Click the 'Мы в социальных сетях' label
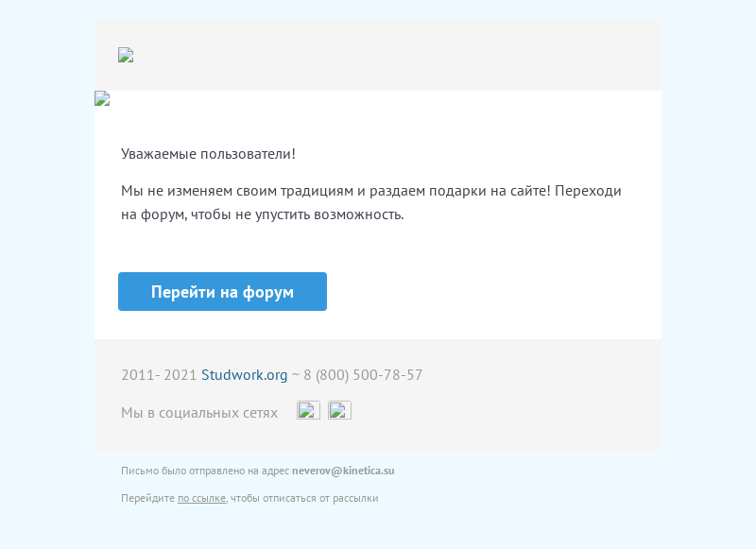This screenshot has height=549, width=756. (199, 413)
